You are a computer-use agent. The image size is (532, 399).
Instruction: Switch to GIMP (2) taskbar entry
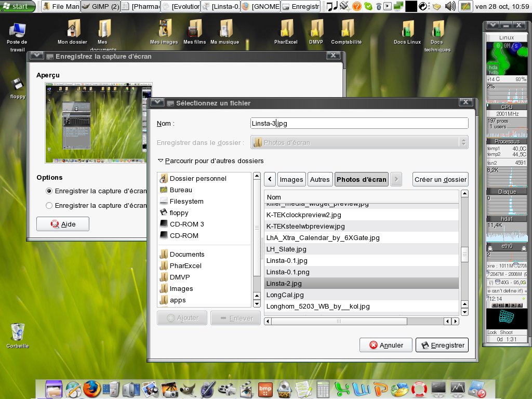coord(101,6)
